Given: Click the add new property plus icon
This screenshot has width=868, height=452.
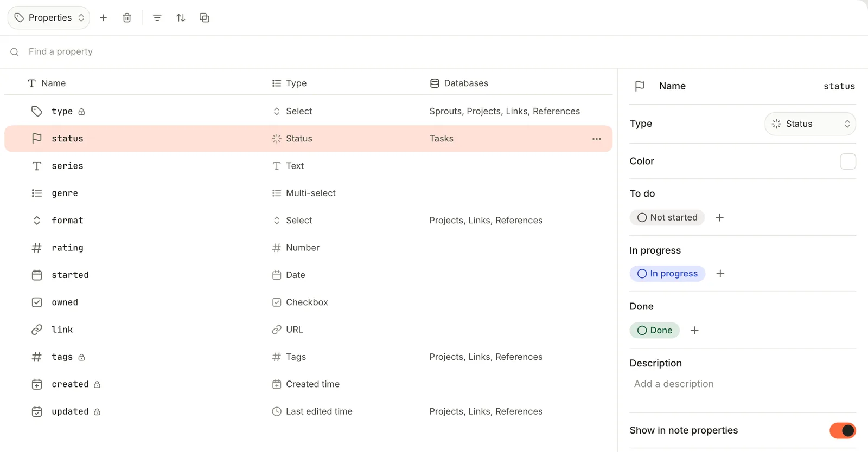Looking at the screenshot, I should point(103,18).
